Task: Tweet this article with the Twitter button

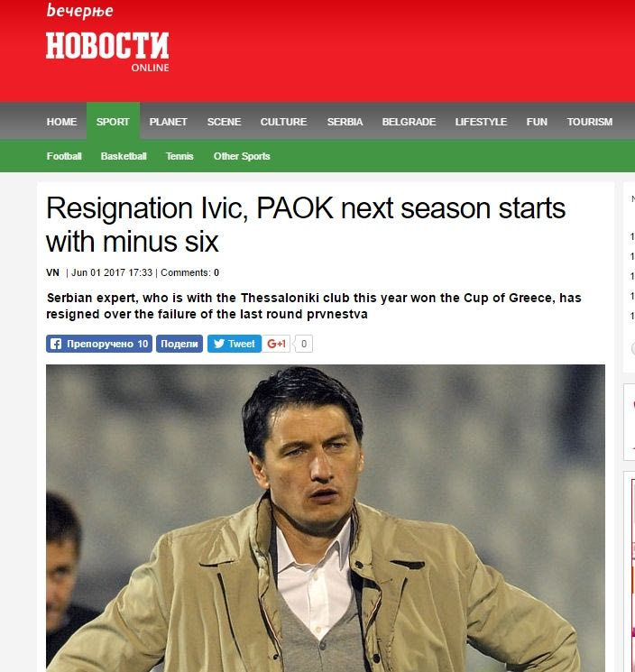Action: (x=235, y=344)
